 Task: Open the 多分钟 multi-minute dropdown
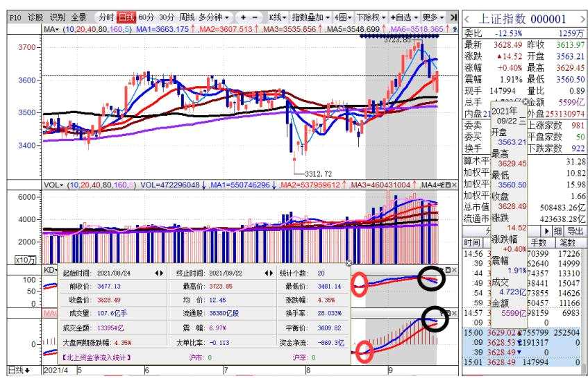pyautogui.click(x=213, y=17)
